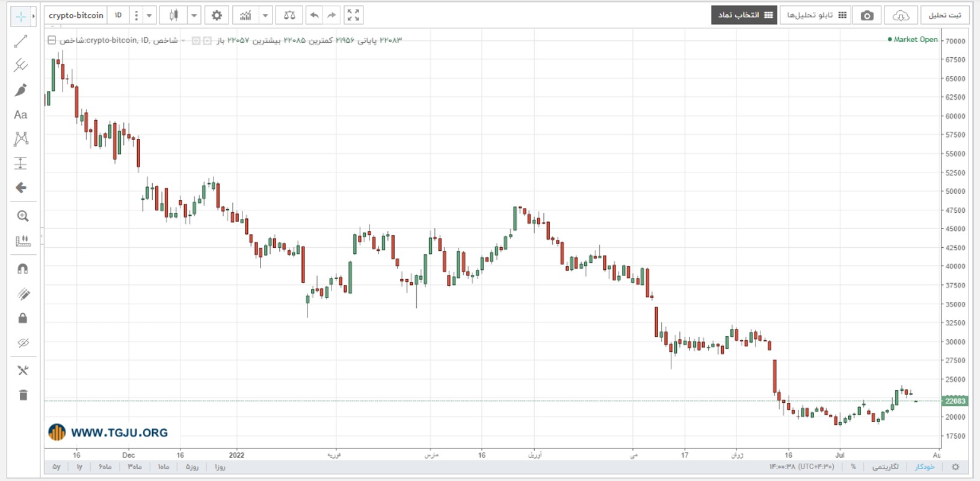Redo the last chart action
This screenshot has width=980, height=481.
331,15
